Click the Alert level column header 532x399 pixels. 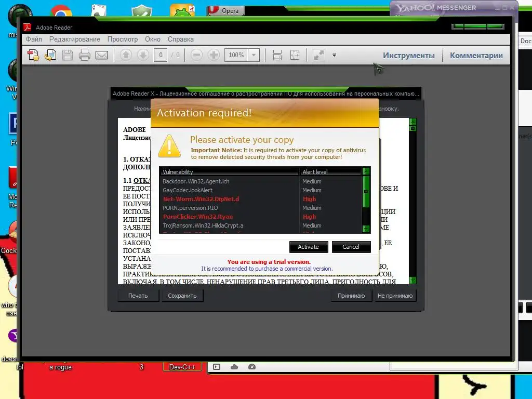[331, 171]
